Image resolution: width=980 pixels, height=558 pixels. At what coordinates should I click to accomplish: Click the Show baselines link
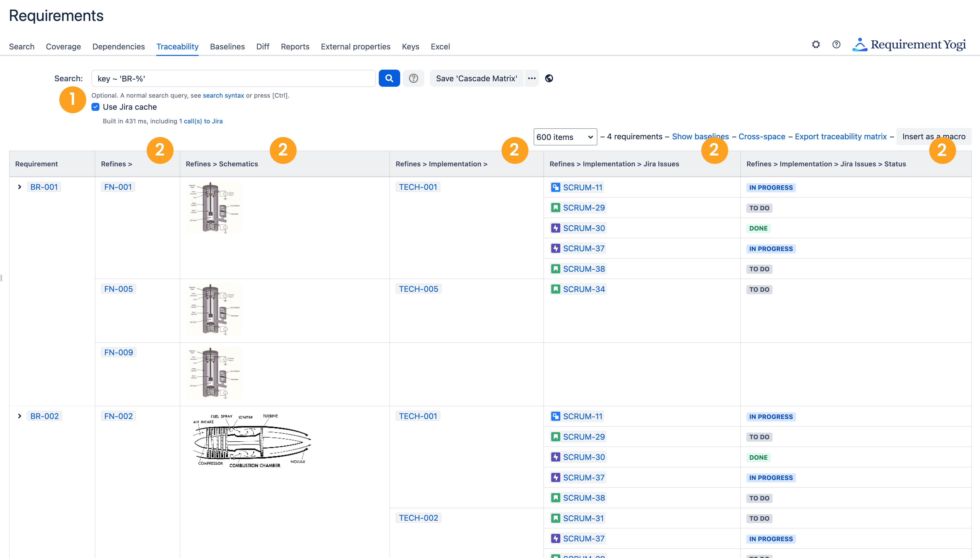pos(700,137)
